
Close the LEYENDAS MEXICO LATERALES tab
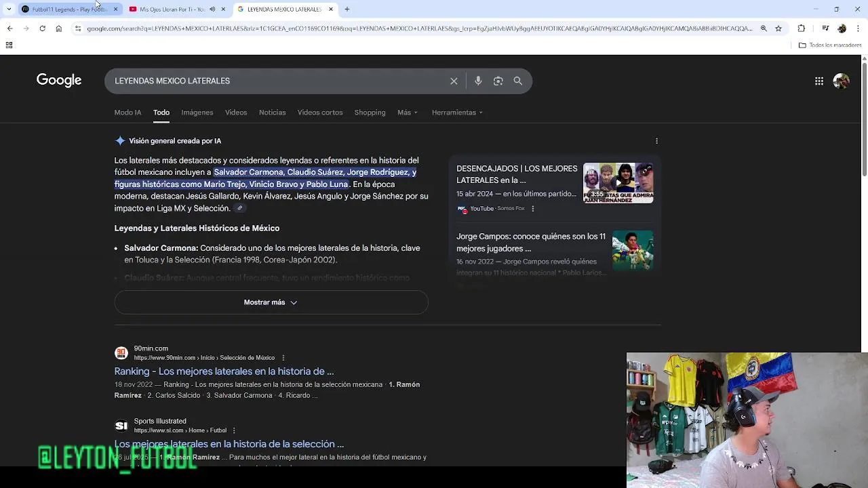pyautogui.click(x=331, y=9)
